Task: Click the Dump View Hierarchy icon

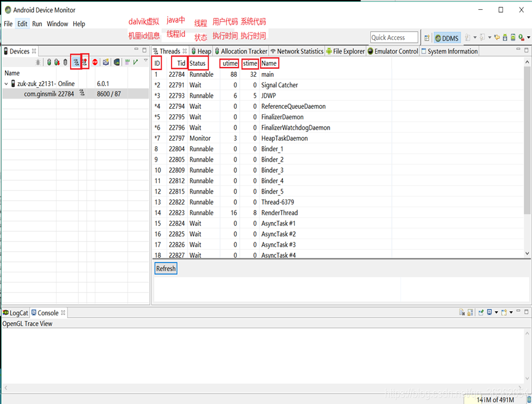Action: click(117, 62)
